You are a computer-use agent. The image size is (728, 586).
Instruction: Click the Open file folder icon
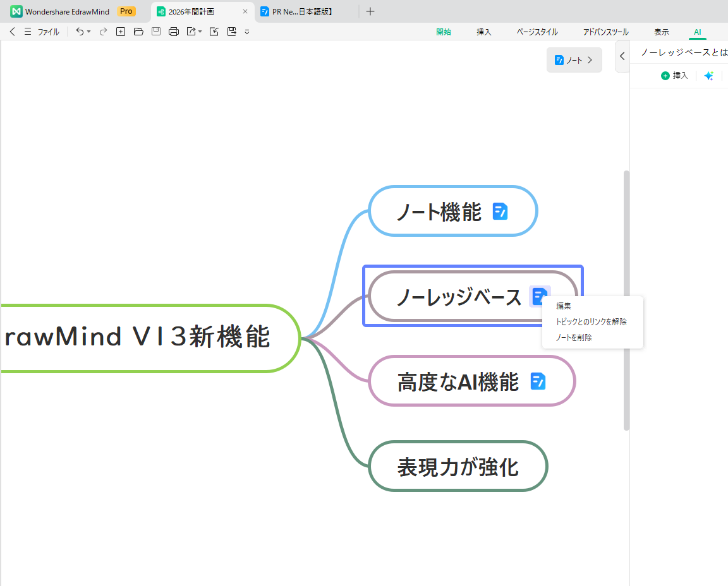coord(138,32)
